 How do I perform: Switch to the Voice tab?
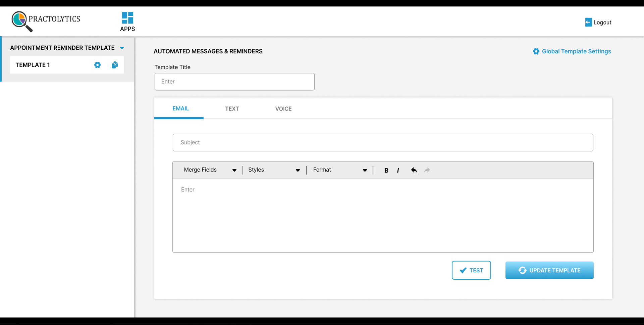pyautogui.click(x=283, y=109)
